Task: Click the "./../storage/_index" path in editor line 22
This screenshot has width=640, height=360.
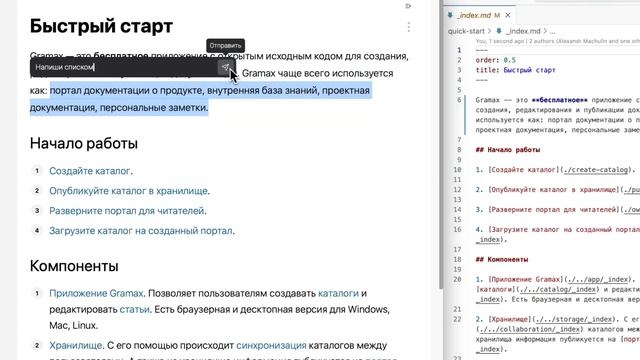Action: tap(574, 319)
